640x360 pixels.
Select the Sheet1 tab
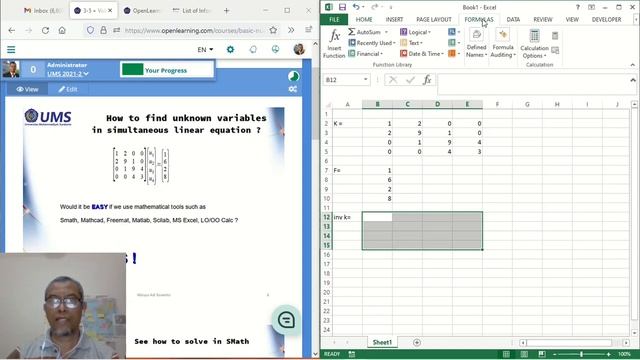click(x=382, y=342)
